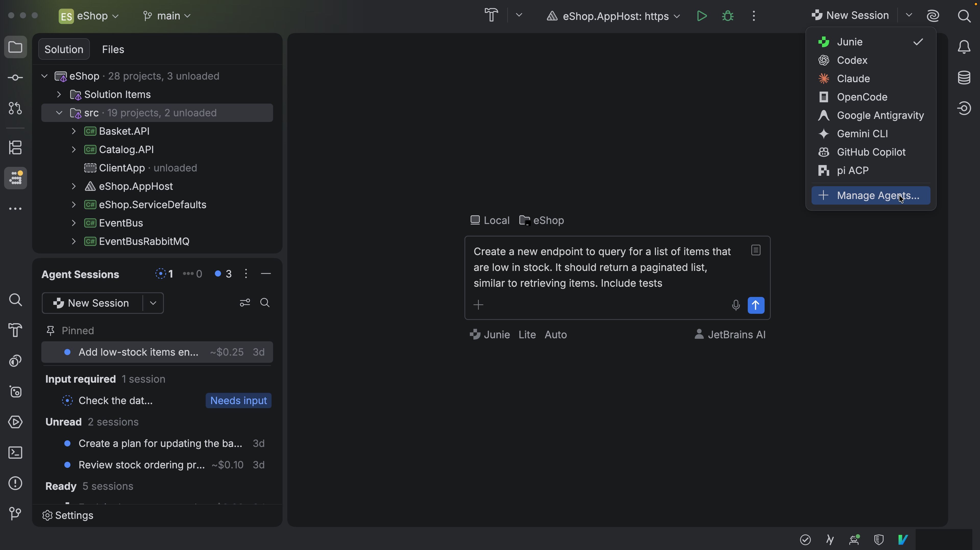Open the eShop project dropdown
The image size is (980, 550).
(89, 16)
